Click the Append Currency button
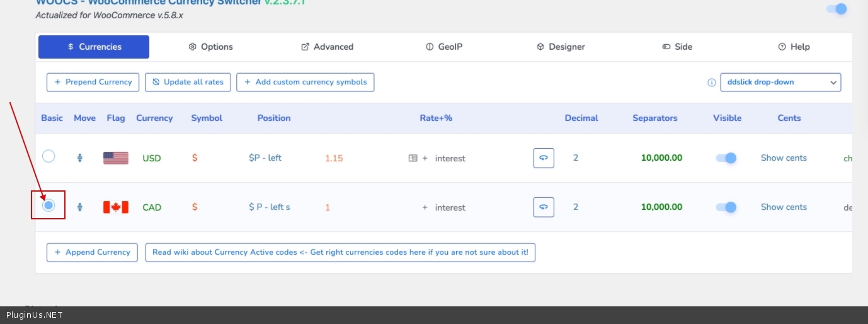Viewport: 868px width, 324px height. [x=92, y=252]
